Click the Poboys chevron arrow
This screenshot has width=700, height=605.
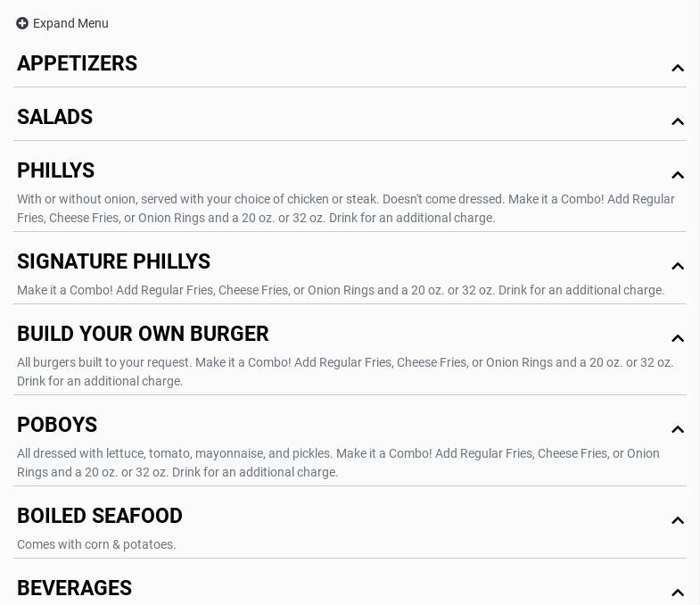[678, 429]
